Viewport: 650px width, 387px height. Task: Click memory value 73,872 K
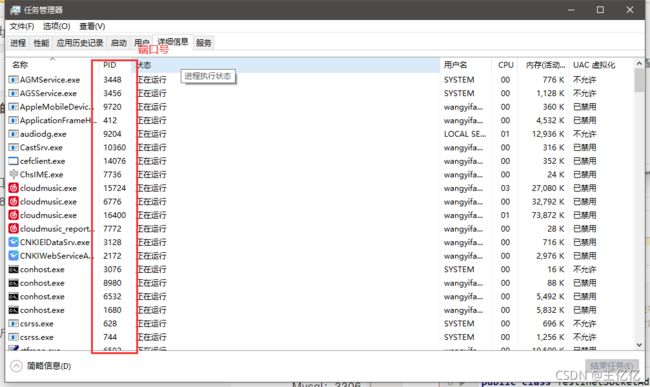pyautogui.click(x=548, y=215)
